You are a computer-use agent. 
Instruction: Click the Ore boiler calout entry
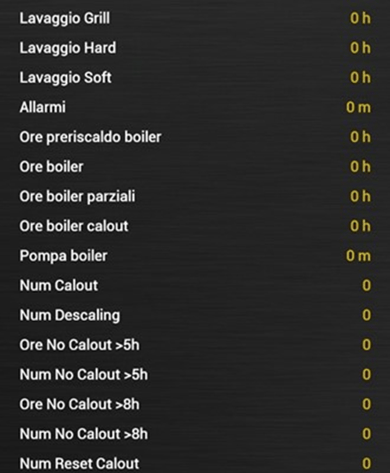(x=195, y=226)
